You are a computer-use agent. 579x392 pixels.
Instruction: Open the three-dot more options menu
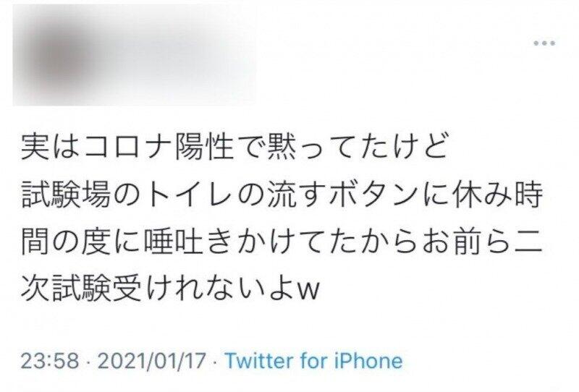(544, 43)
